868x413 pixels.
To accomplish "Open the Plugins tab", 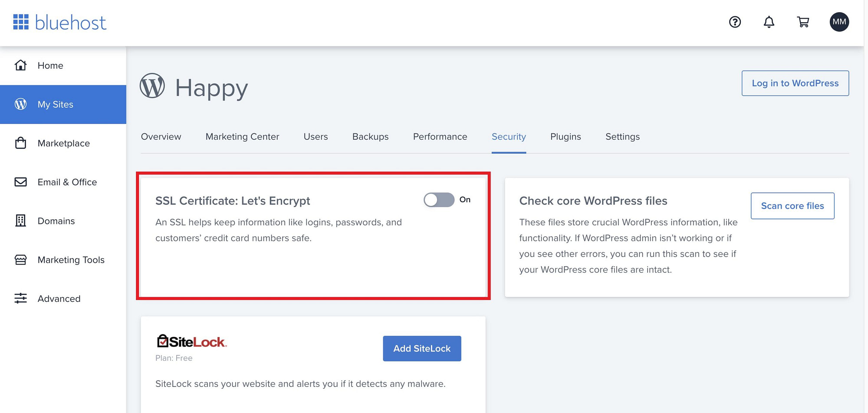I will click(566, 136).
